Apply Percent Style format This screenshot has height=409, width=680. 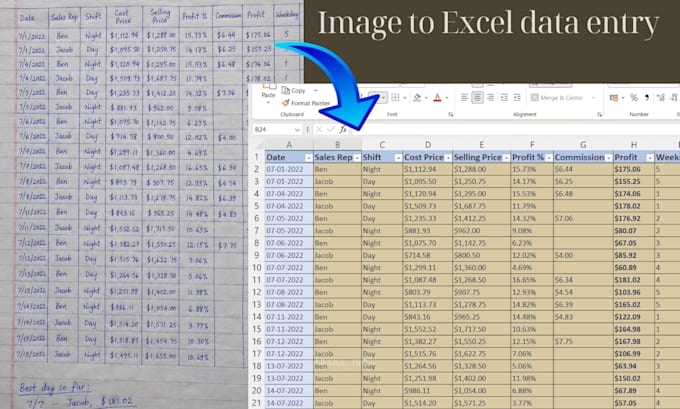(x=634, y=98)
